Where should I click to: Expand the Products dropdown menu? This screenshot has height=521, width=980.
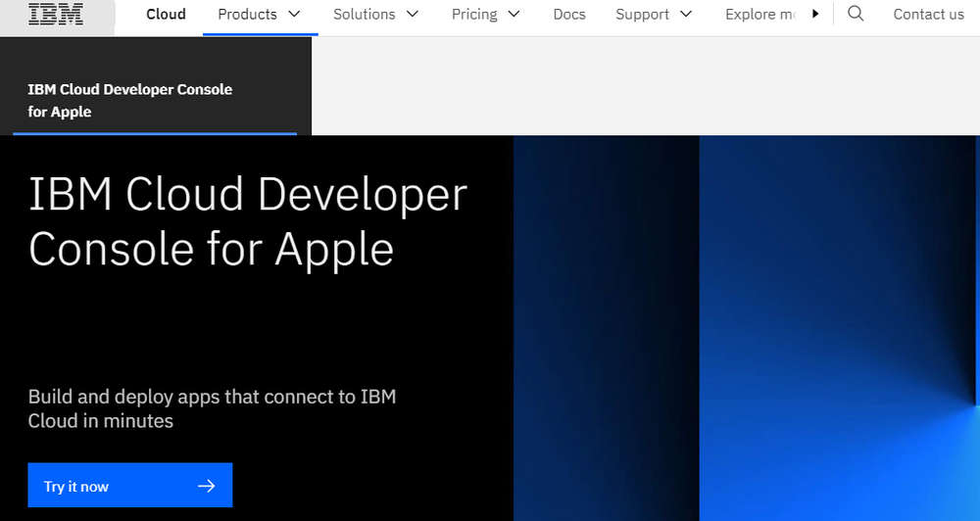click(x=260, y=14)
